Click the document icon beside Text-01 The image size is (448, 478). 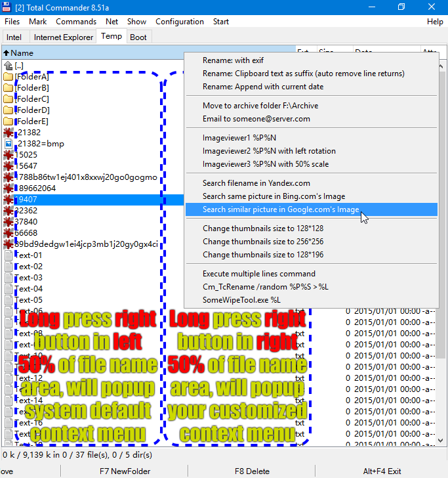(x=9, y=255)
